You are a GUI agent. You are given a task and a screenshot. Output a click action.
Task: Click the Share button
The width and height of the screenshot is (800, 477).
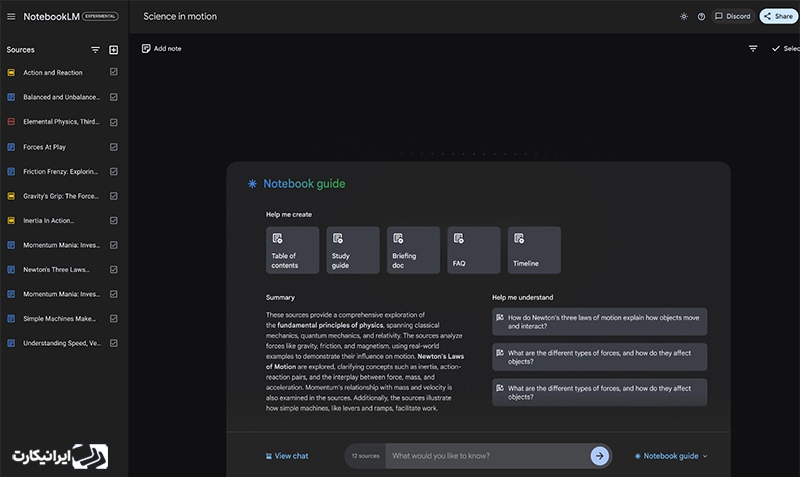[x=779, y=16]
